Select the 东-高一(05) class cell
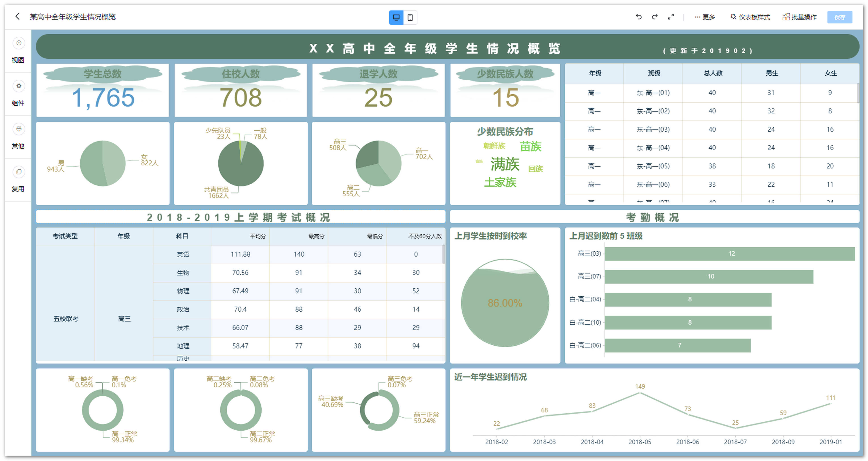 point(653,166)
